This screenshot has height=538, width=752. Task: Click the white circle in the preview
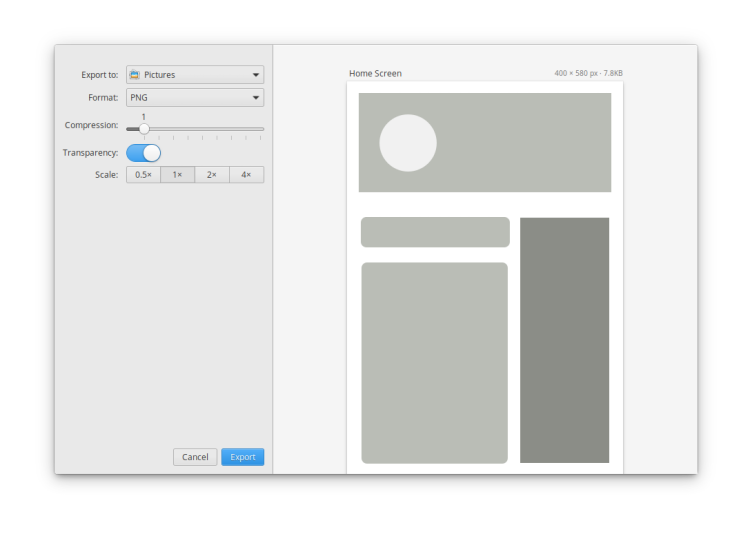408,143
